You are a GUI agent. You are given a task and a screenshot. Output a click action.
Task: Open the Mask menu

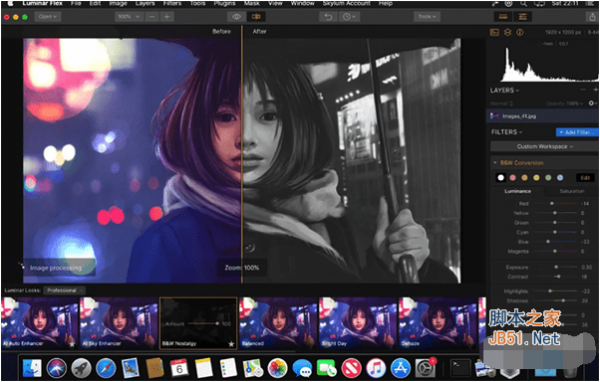point(252,3)
